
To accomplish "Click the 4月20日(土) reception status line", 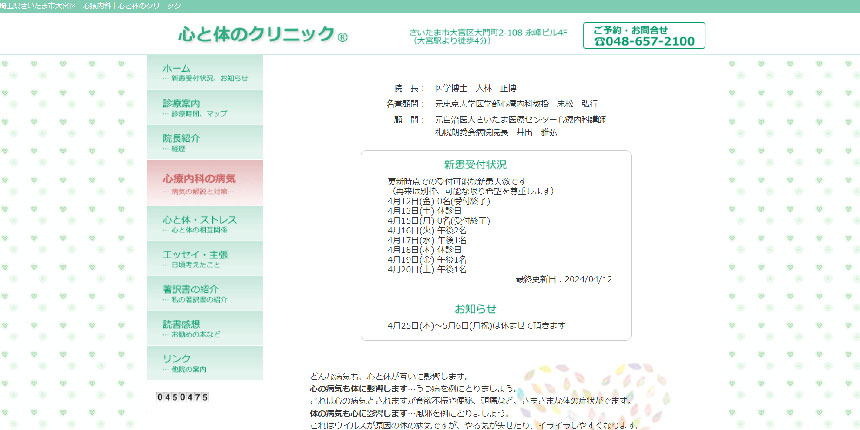I will click(x=427, y=269).
